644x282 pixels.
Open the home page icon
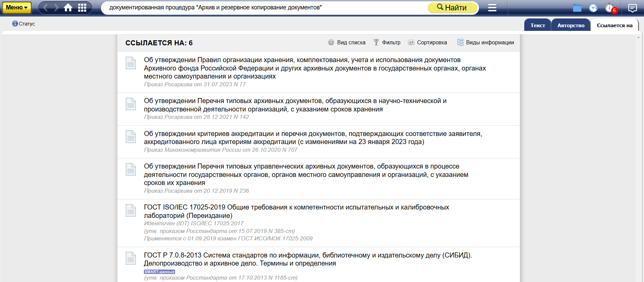(x=68, y=8)
